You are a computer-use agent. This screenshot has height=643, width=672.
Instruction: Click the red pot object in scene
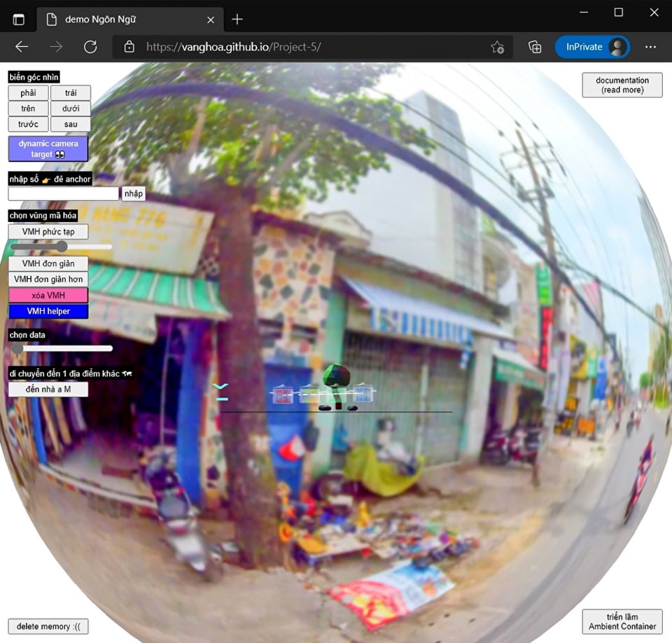pyautogui.click(x=283, y=394)
